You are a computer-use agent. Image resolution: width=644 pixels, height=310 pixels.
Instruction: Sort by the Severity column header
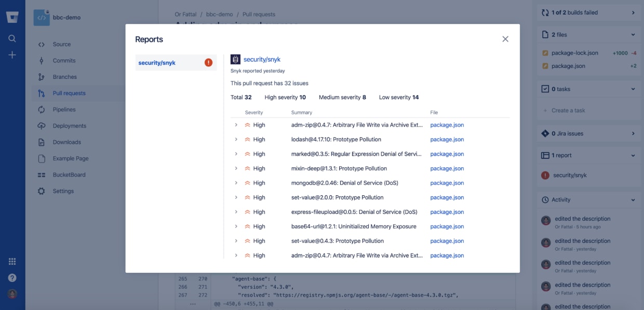(254, 113)
